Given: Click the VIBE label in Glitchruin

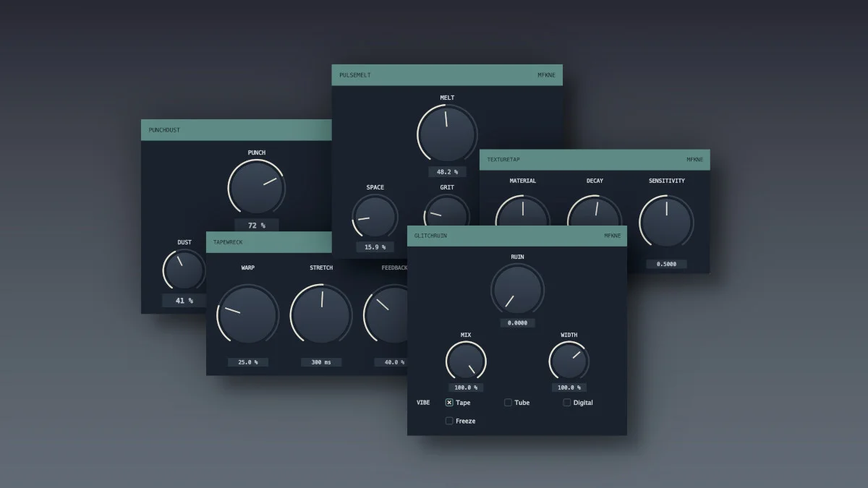Looking at the screenshot, I should 423,403.
